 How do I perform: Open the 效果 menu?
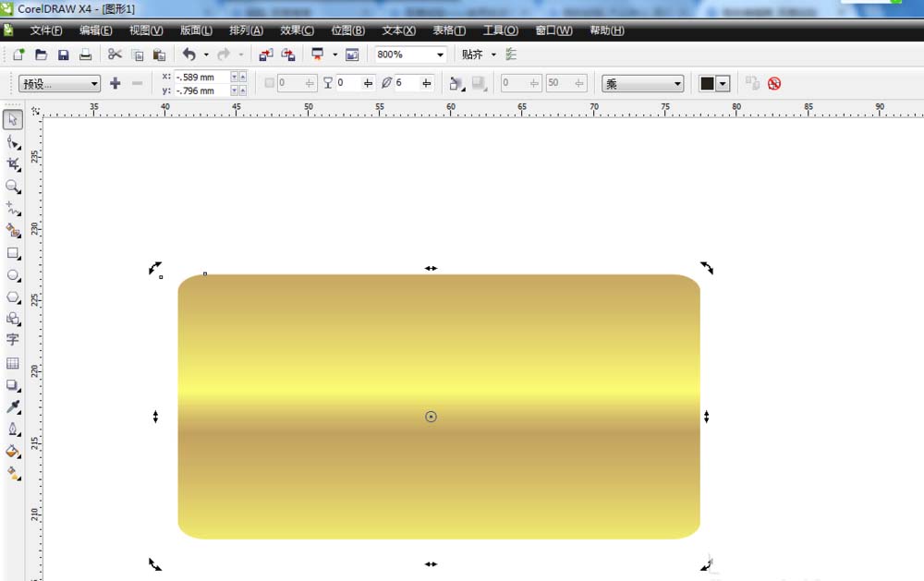point(297,30)
